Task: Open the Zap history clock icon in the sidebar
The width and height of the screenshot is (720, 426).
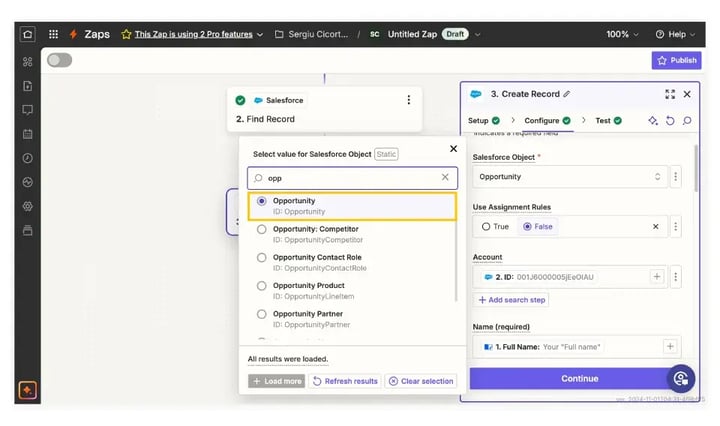Action: point(28,158)
